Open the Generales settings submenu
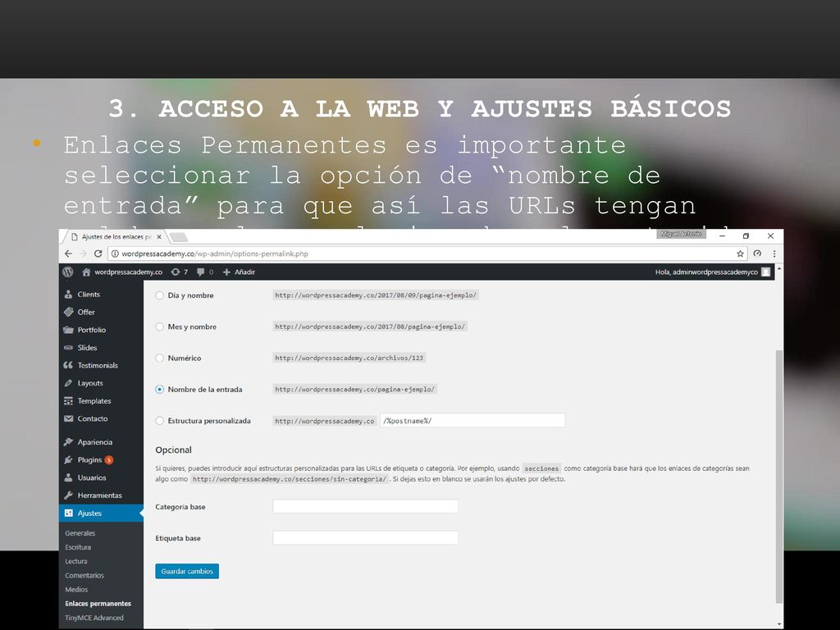Image resolution: width=840 pixels, height=630 pixels. pyautogui.click(x=80, y=533)
